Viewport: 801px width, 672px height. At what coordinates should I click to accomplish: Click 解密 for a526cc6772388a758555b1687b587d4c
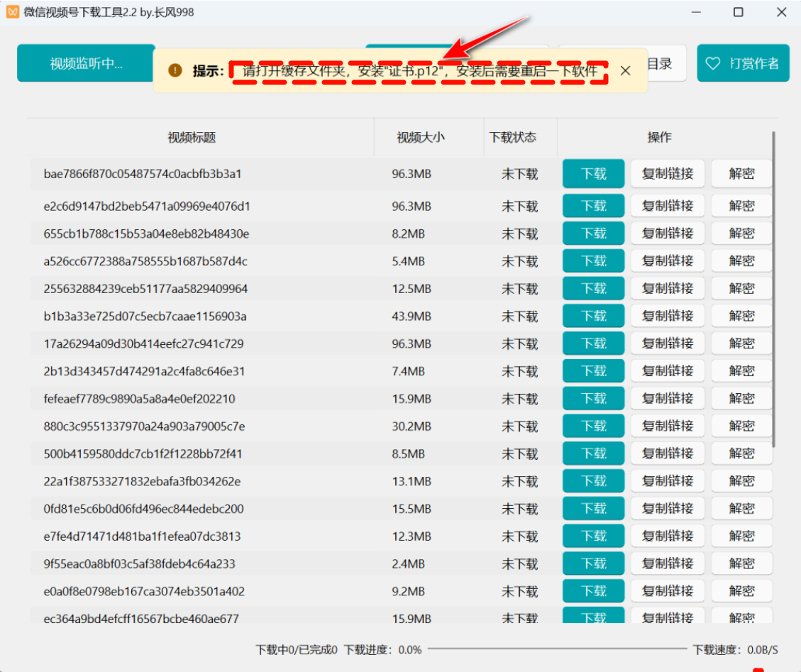(741, 261)
